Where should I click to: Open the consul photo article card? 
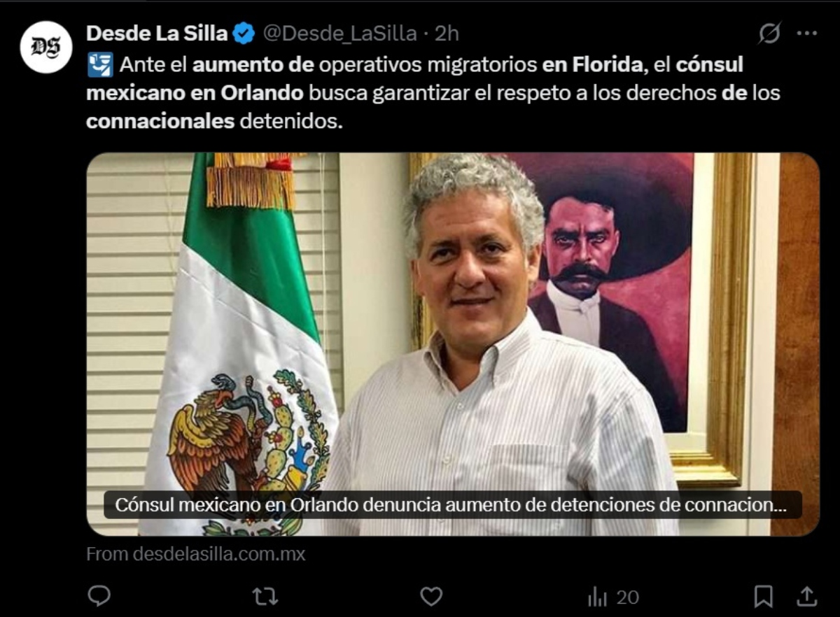point(453,344)
